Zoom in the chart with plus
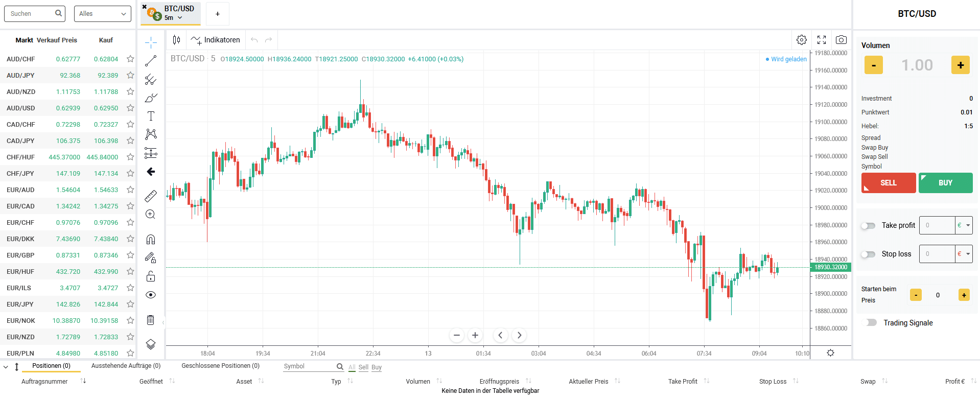The image size is (980, 399). tap(475, 335)
